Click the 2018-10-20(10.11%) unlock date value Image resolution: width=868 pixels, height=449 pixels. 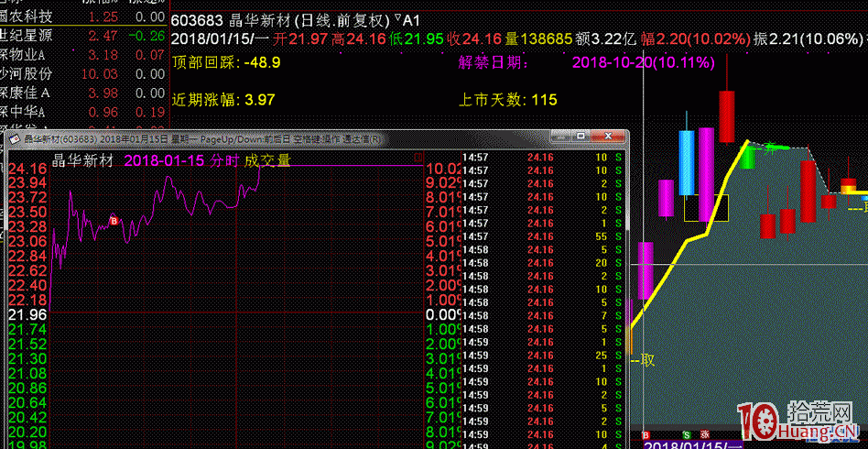[644, 62]
